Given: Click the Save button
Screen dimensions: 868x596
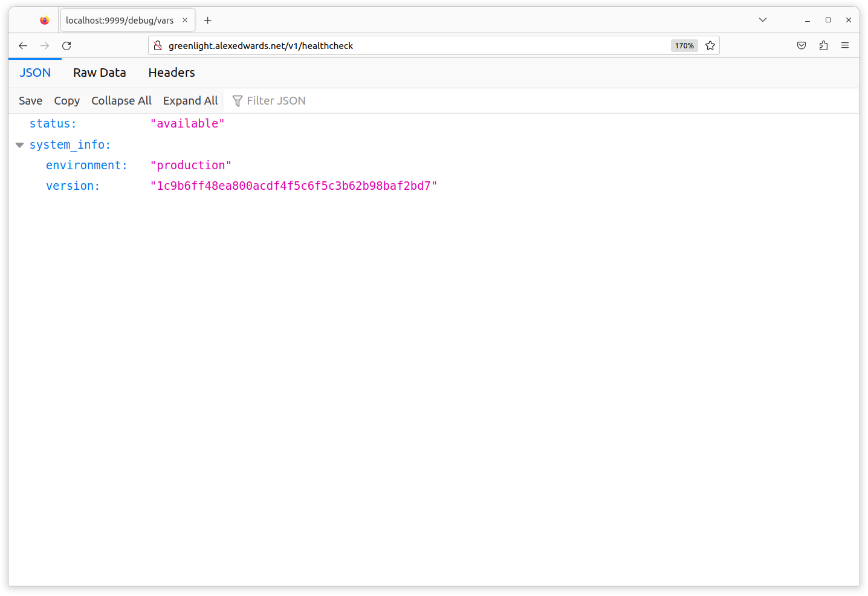Looking at the screenshot, I should point(30,101).
